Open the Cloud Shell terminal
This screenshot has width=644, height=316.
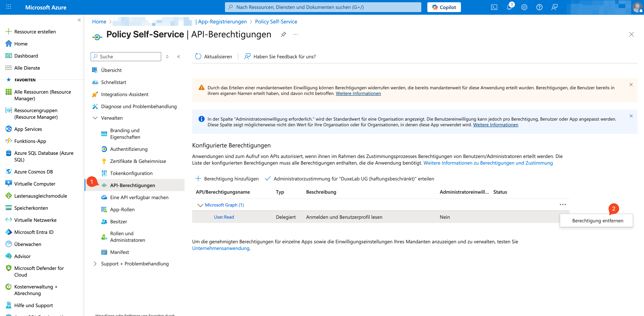[494, 7]
